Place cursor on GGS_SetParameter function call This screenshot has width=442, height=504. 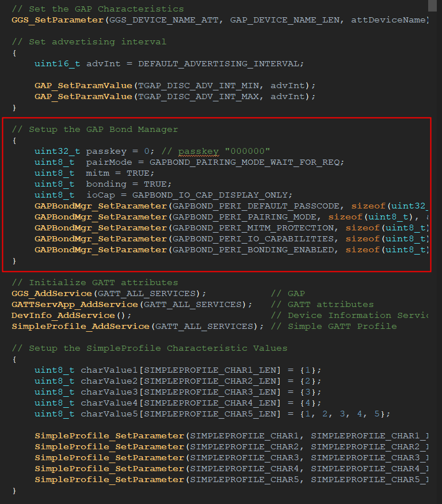point(58,20)
